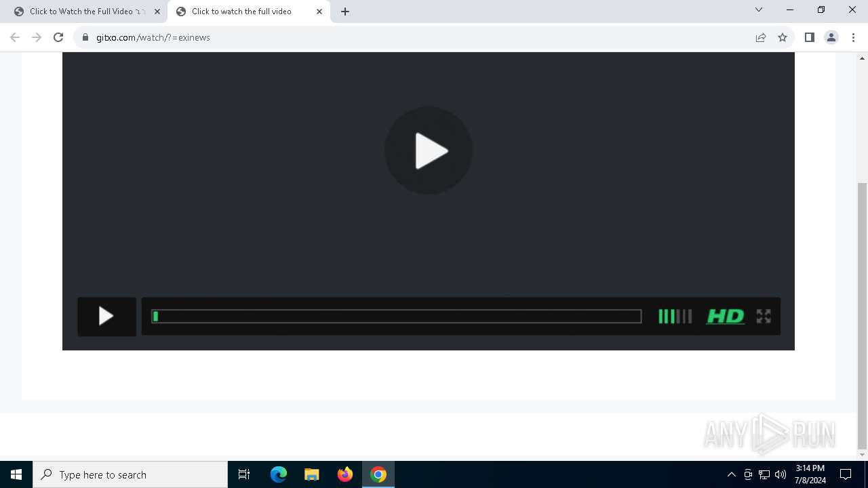This screenshot has width=868, height=488.
Task: Adjust the green volume bars
Action: (675, 317)
